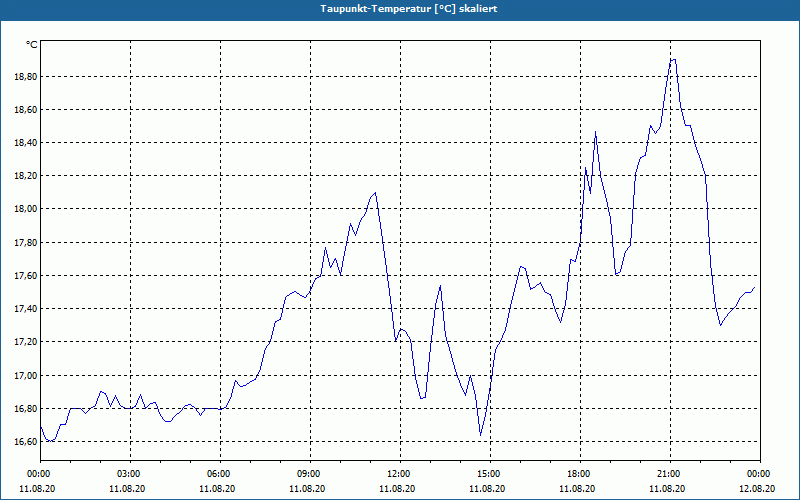Viewport: 800px width, 500px height.
Task: Select the 18,60 y-axis value
Action: click(x=24, y=110)
